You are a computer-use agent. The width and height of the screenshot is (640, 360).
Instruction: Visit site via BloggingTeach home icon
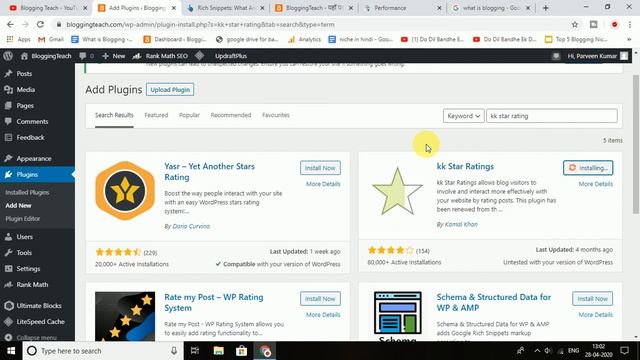click(x=46, y=56)
